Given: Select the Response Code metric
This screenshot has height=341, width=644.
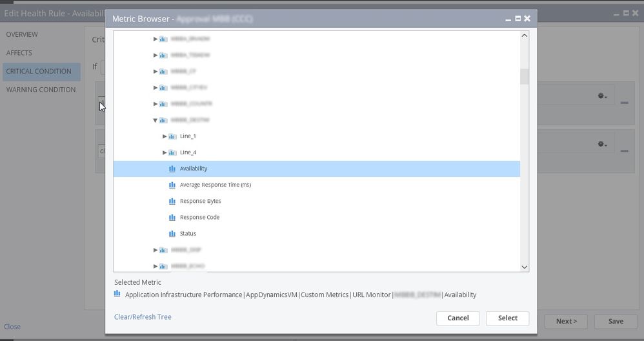Looking at the screenshot, I should (x=199, y=217).
